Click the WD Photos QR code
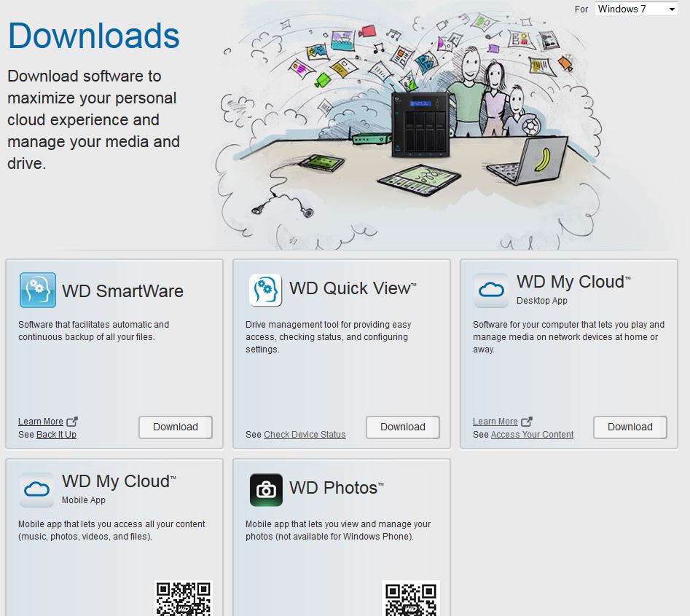This screenshot has width=690, height=616. tap(411, 598)
